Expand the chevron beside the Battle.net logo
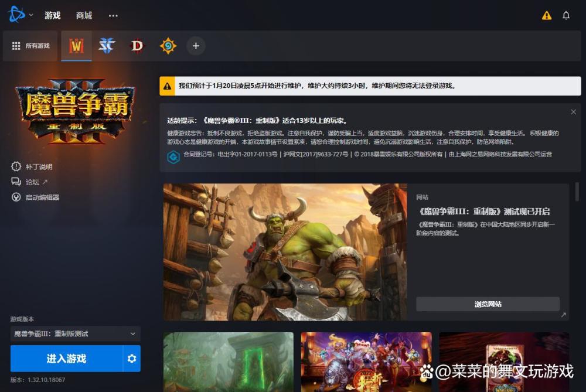This screenshot has height=392, width=586. [x=31, y=15]
